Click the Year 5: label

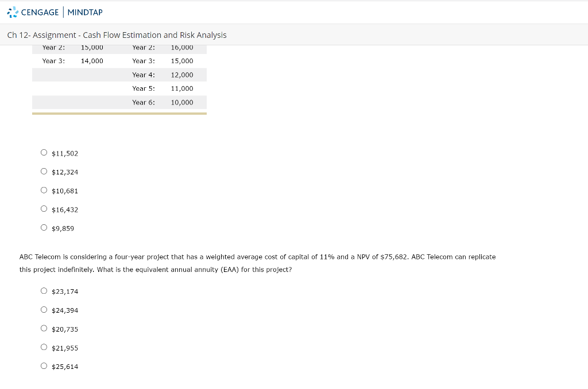click(x=143, y=88)
